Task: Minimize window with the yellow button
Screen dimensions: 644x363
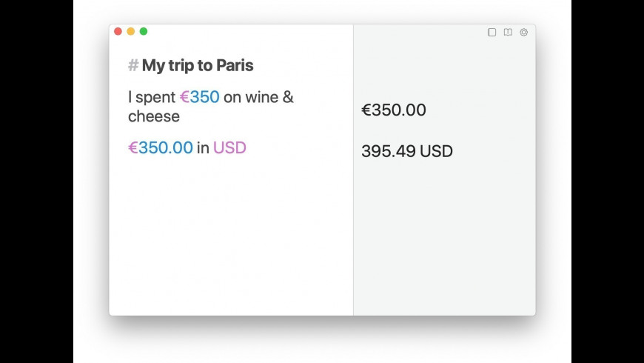Action: point(130,31)
